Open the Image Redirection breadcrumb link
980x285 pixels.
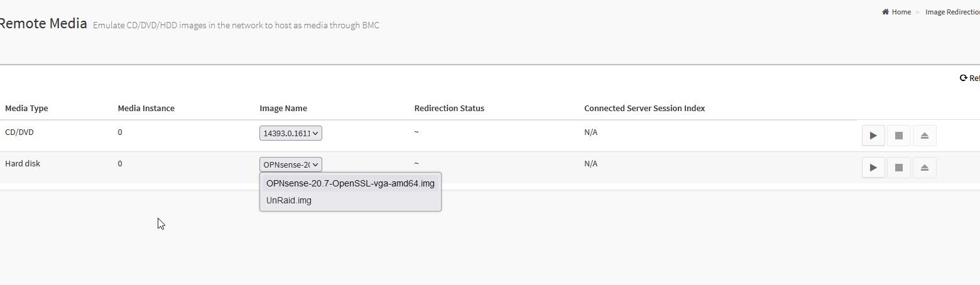tap(952, 12)
